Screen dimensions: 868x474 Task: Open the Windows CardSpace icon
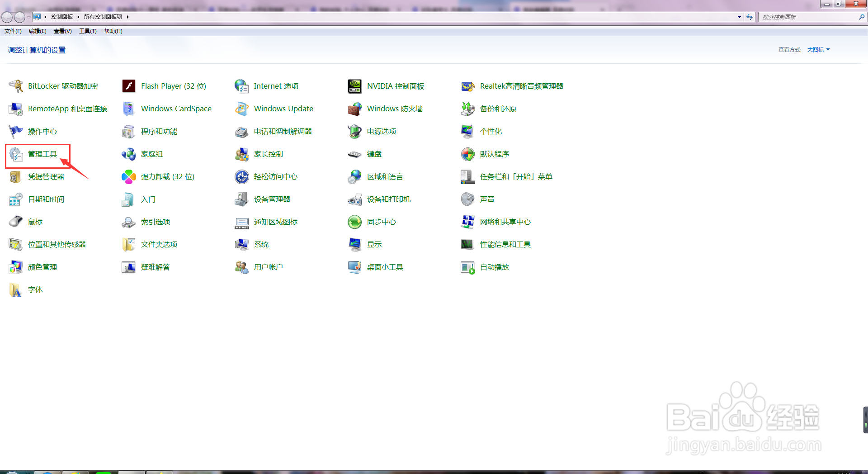[129, 109]
